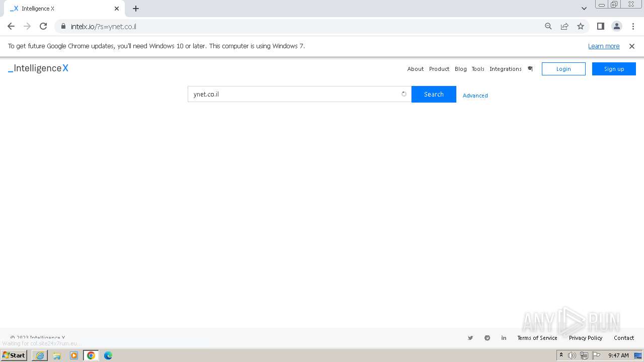This screenshot has width=644, height=362.
Task: Open the Learn more link
Action: pyautogui.click(x=604, y=46)
